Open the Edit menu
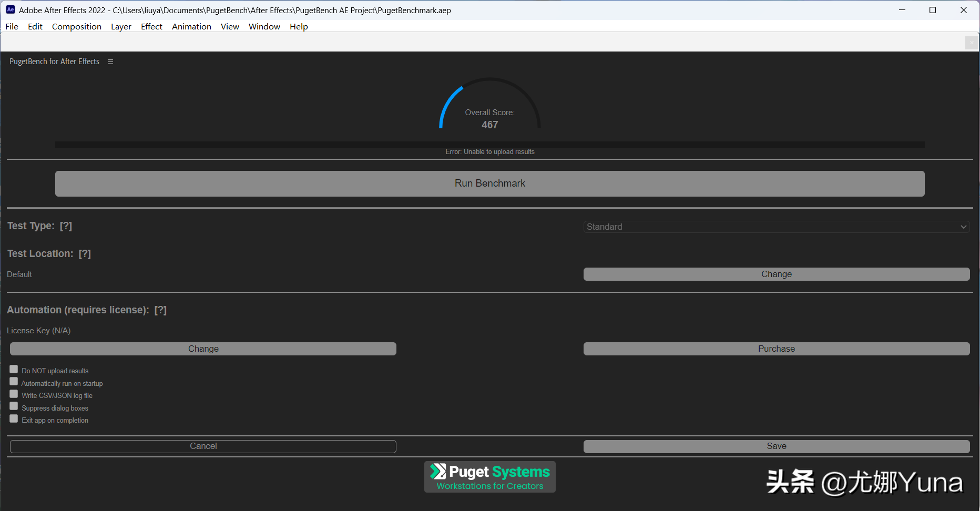Image resolution: width=980 pixels, height=511 pixels. coord(35,26)
